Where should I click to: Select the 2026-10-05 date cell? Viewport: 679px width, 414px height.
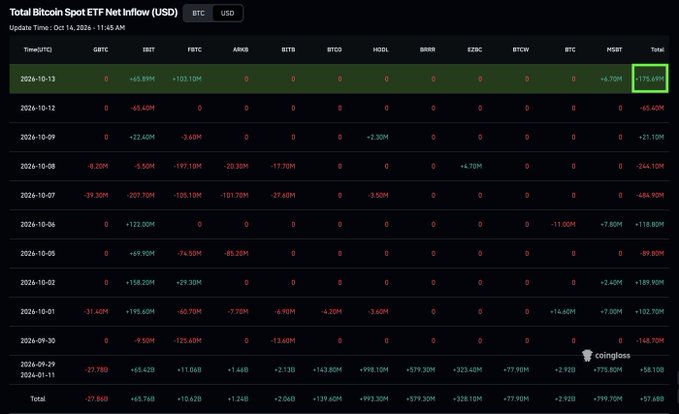38,253
